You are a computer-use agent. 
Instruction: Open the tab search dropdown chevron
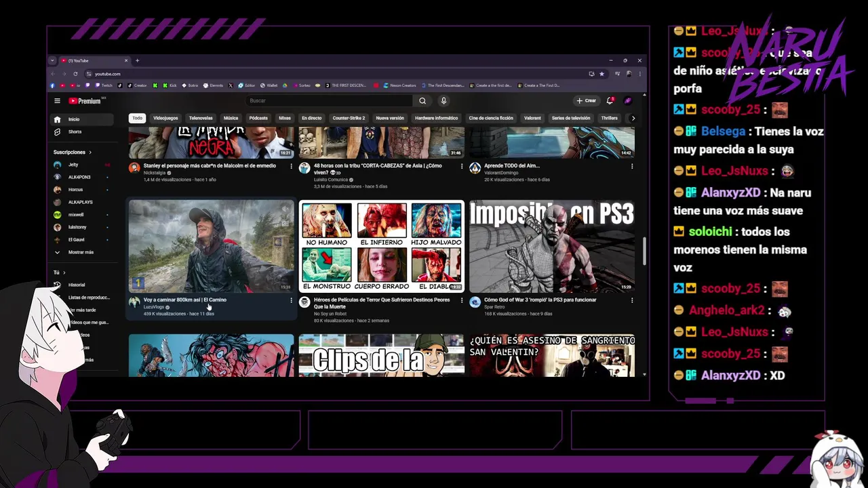pyautogui.click(x=52, y=60)
